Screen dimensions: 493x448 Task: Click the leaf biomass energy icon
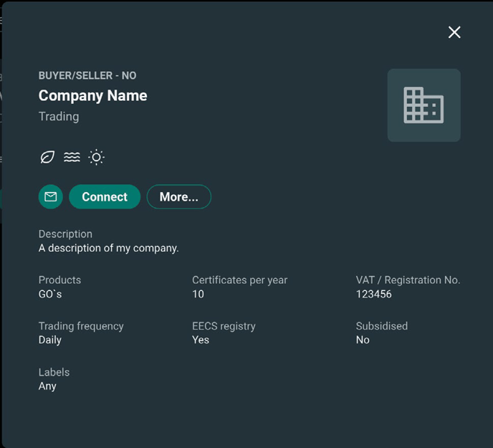point(47,157)
